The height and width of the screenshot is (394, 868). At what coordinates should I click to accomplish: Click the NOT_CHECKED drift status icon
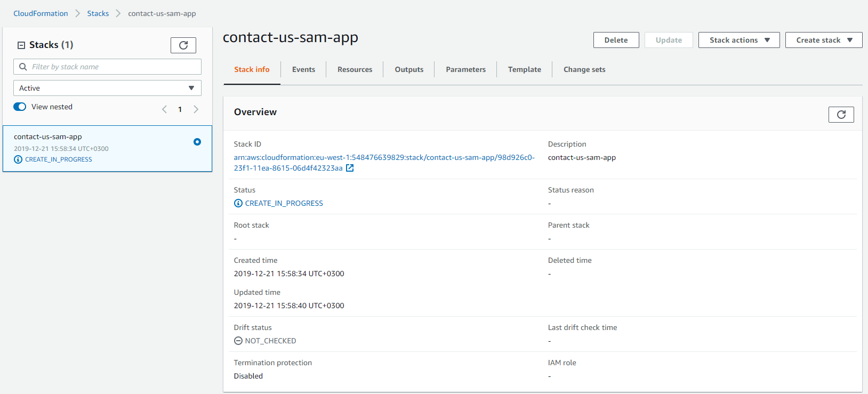[x=238, y=341]
